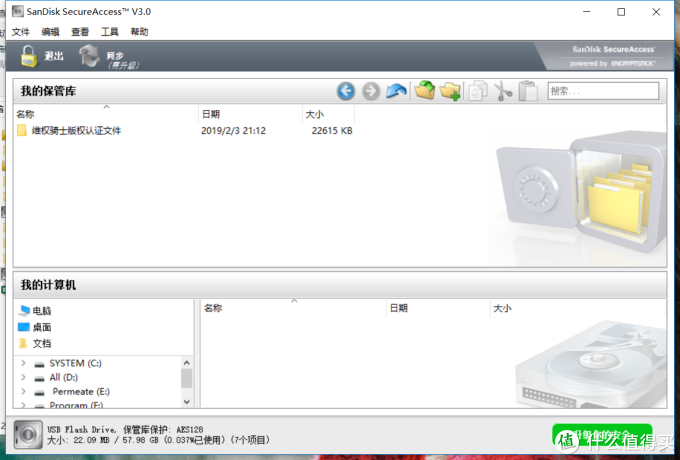Click the 22615 KB size cell
This screenshot has height=460, width=680.
(x=332, y=130)
